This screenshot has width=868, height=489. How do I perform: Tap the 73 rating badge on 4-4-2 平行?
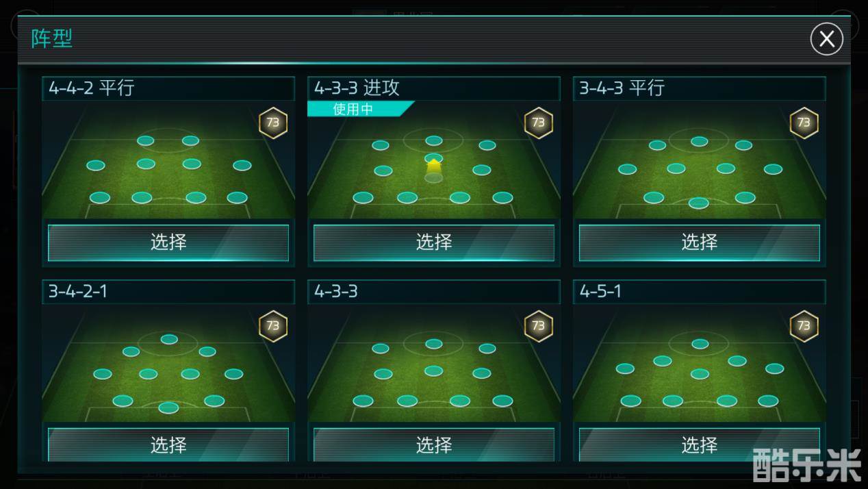(273, 123)
